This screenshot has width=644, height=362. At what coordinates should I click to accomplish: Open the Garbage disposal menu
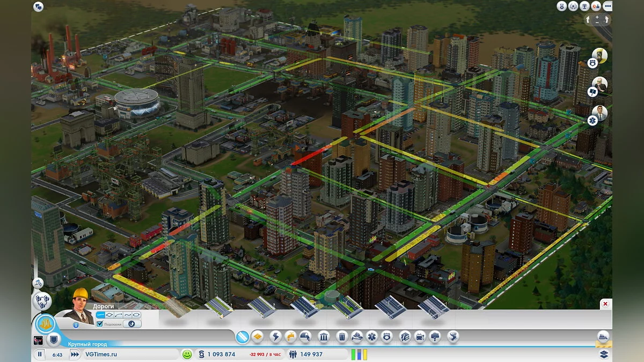[342, 337]
